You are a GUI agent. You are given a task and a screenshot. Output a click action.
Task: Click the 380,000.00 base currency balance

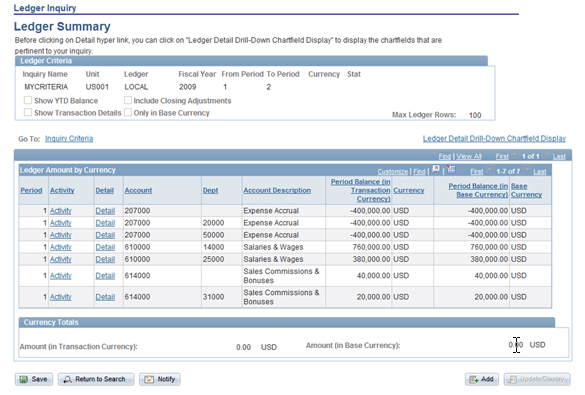pos(489,259)
